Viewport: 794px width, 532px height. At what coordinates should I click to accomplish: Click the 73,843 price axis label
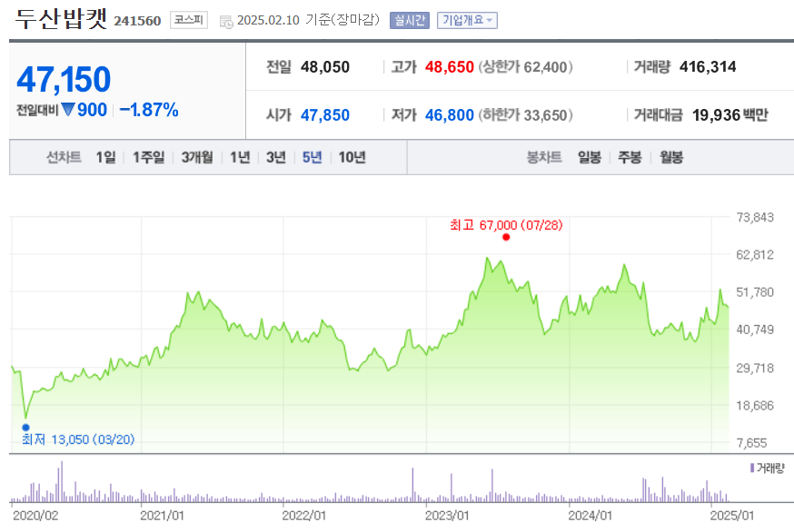click(x=755, y=218)
